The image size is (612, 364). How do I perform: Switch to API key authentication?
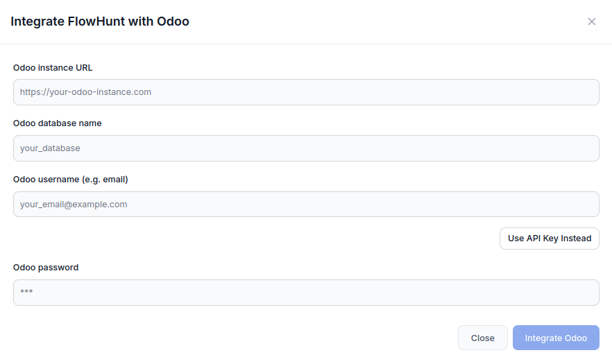point(549,239)
